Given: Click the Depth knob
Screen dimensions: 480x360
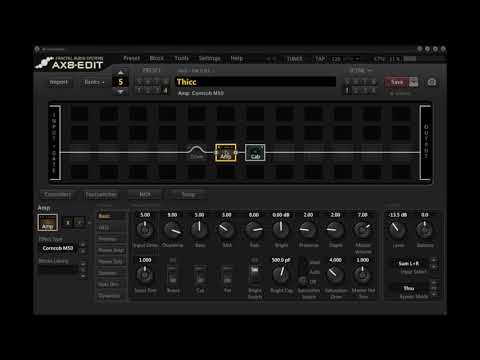Looking at the screenshot, I should point(335,229).
